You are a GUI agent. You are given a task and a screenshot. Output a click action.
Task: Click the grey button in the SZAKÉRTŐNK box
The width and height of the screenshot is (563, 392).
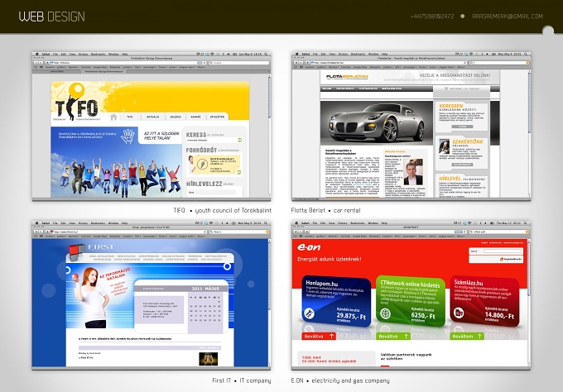point(462,165)
